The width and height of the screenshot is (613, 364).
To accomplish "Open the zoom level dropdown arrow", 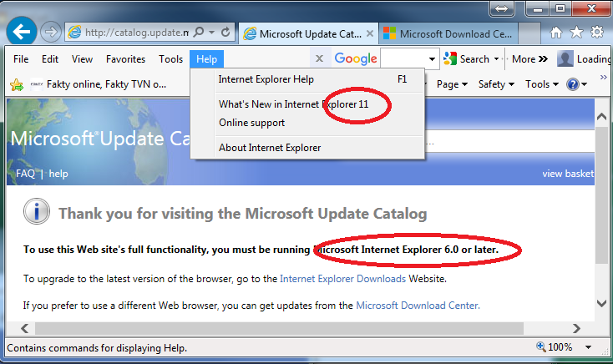I will [x=588, y=347].
